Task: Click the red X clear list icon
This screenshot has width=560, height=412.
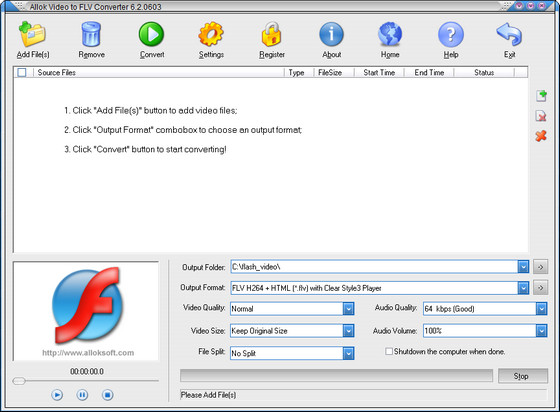Action: (541, 136)
